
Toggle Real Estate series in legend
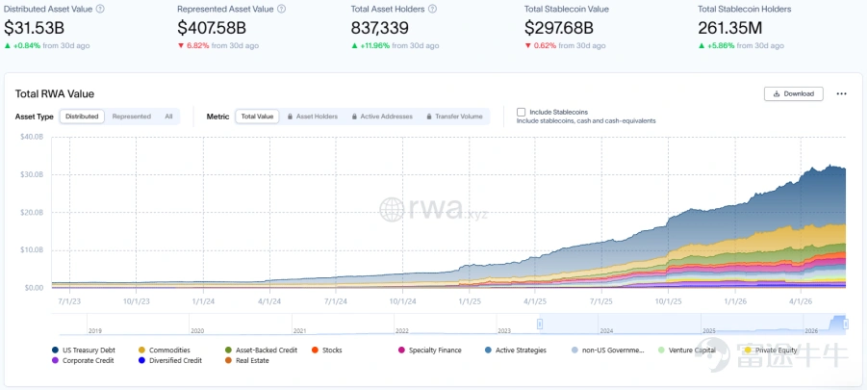coord(247,360)
